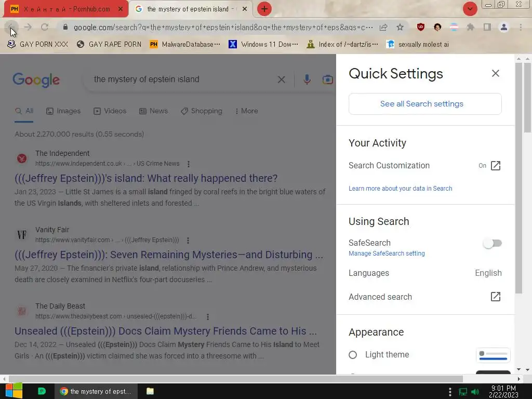Open Search Customization external link icon

click(x=495, y=166)
